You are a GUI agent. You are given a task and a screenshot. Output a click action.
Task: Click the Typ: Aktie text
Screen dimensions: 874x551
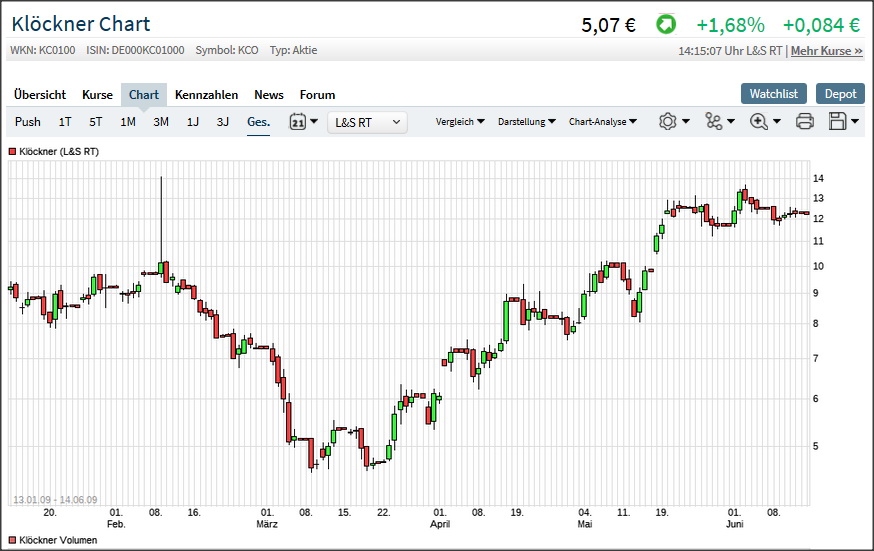[293, 50]
